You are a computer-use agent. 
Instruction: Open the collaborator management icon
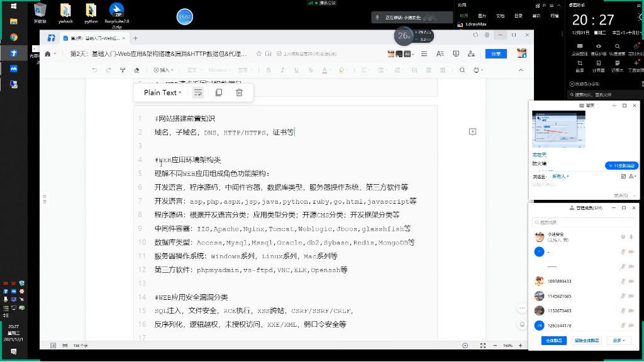click(471, 54)
